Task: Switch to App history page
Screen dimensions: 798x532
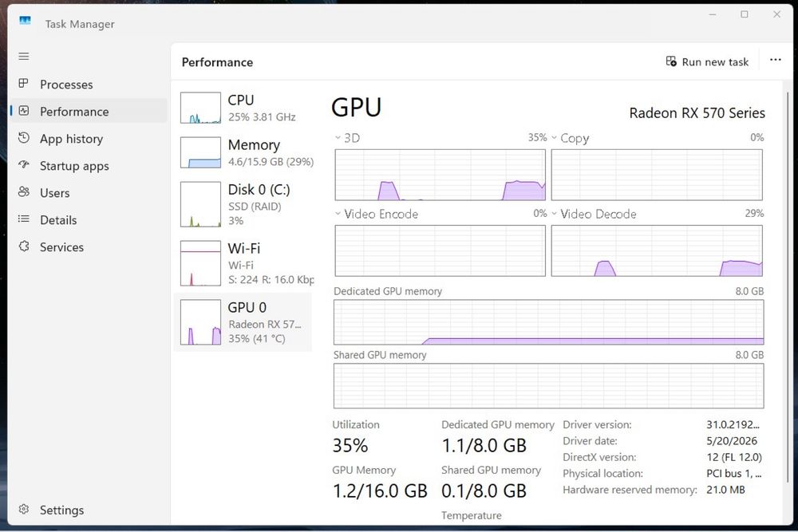Action: coord(89,138)
